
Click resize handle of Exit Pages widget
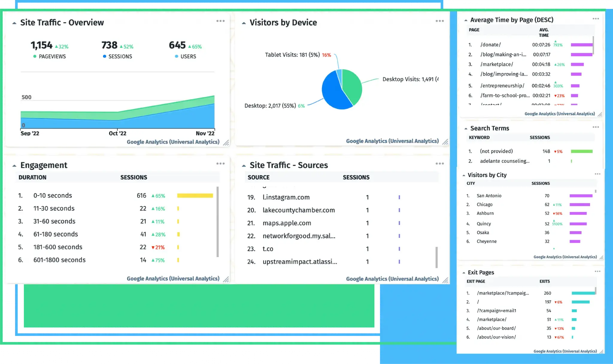[601, 352]
